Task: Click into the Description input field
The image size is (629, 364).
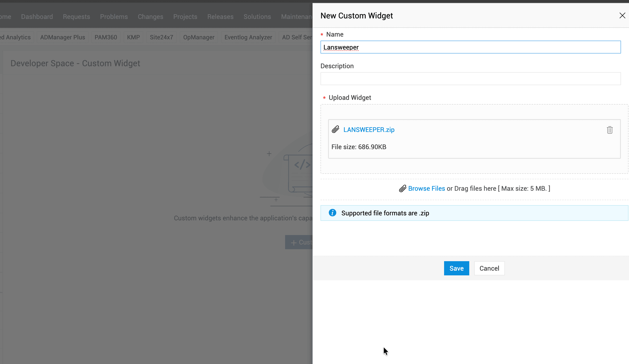Action: pos(470,79)
